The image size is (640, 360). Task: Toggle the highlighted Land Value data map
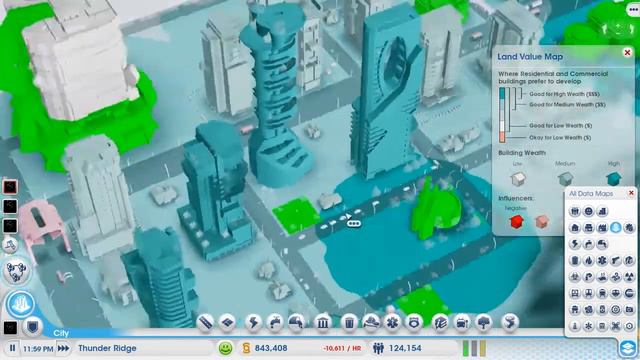(616, 227)
